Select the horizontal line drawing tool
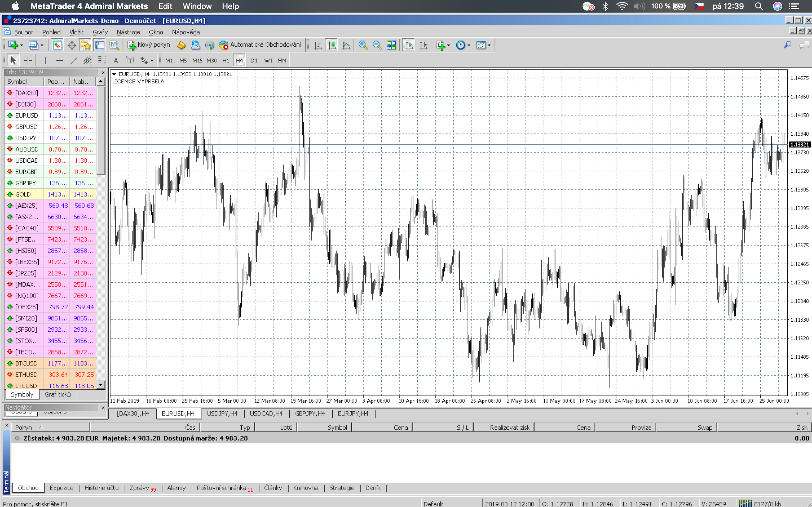Screen dimensions: 812x507 [x=60, y=60]
